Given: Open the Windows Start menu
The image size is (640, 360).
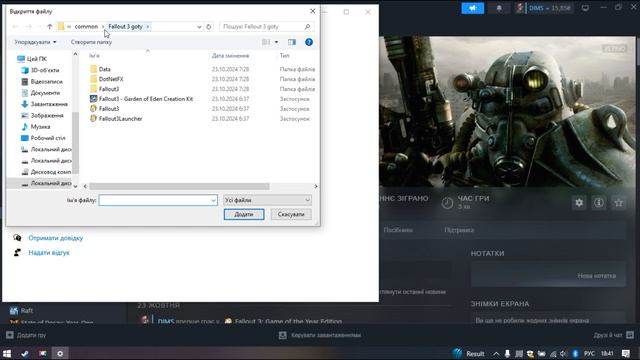Looking at the screenshot, I should [7, 353].
